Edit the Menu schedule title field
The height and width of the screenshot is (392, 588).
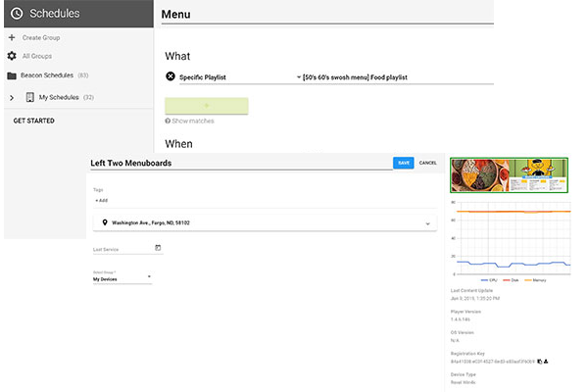click(x=327, y=15)
